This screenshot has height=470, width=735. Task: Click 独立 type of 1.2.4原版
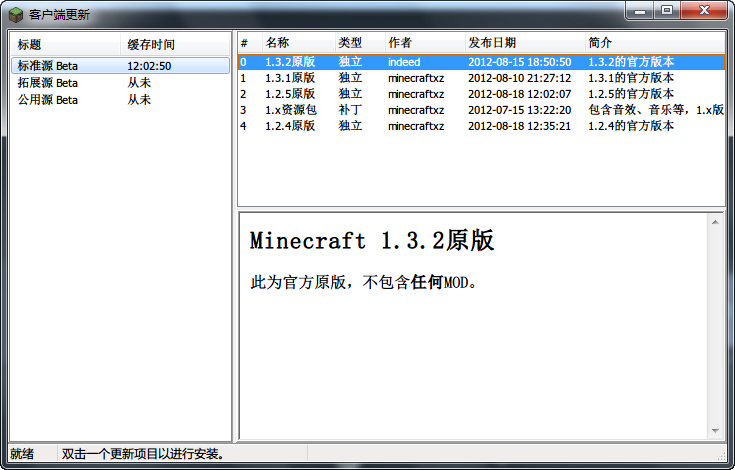pos(350,126)
